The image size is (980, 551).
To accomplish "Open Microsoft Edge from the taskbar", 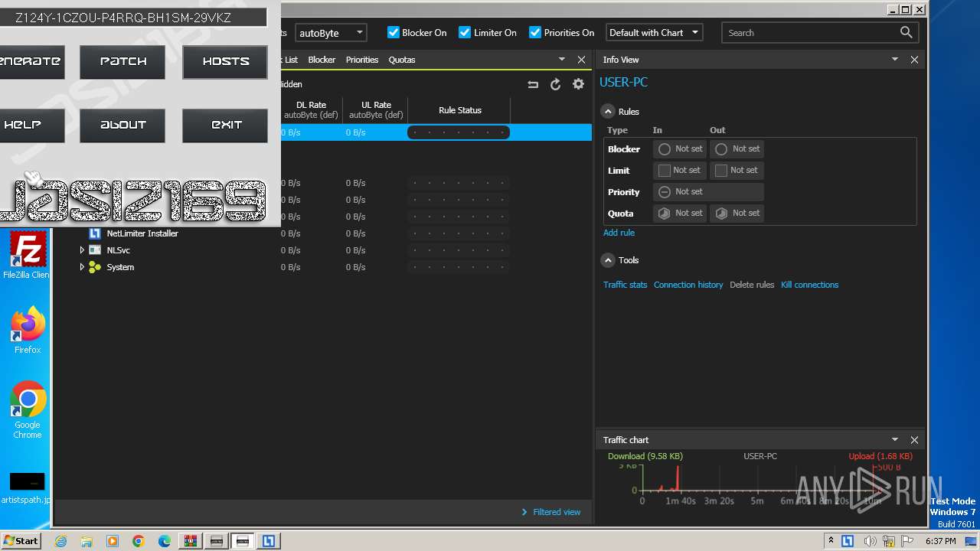I will click(165, 541).
